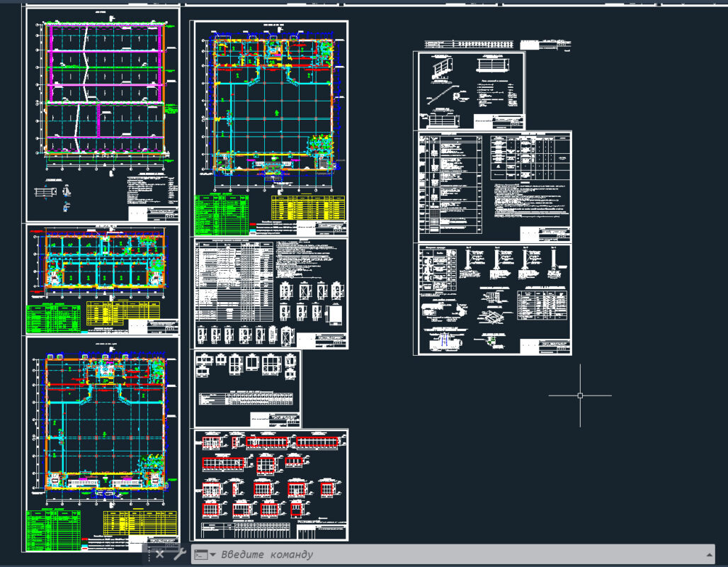Focus the 'Введите команду' input field
Screen dimensions: 728x567
coord(425,554)
